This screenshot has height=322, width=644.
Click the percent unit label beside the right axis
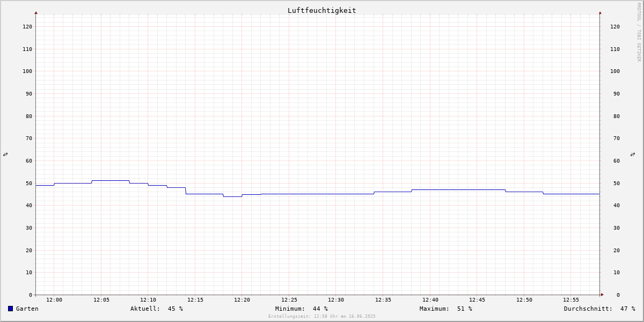point(633,154)
